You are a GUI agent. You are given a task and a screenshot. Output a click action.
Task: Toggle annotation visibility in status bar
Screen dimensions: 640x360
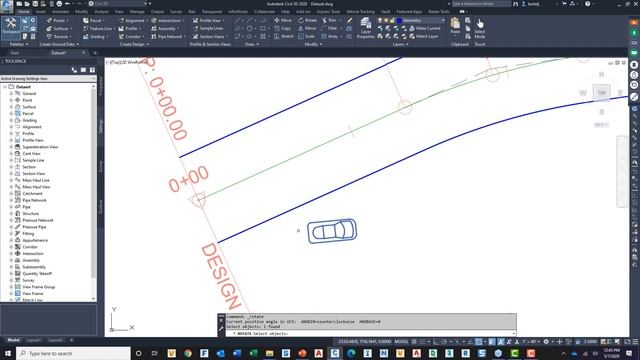tap(501, 342)
